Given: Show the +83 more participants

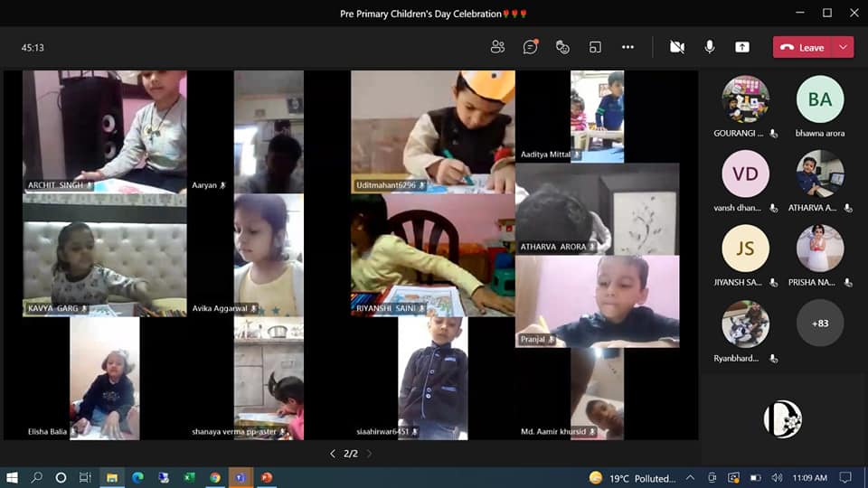Looking at the screenshot, I should (x=820, y=324).
